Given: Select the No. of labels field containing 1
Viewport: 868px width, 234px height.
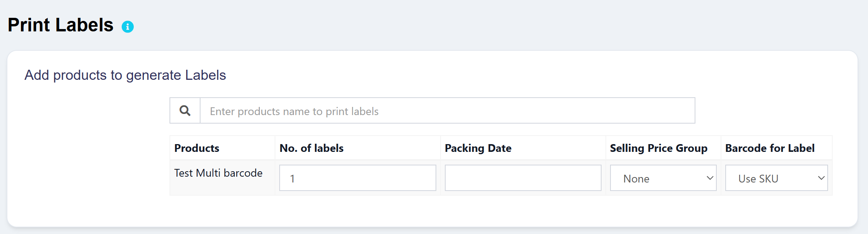Looking at the screenshot, I should click(357, 178).
